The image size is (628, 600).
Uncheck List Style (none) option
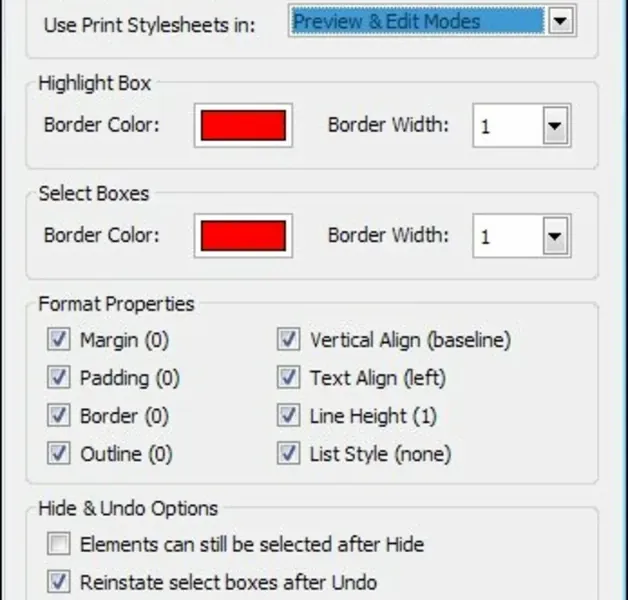tap(289, 454)
